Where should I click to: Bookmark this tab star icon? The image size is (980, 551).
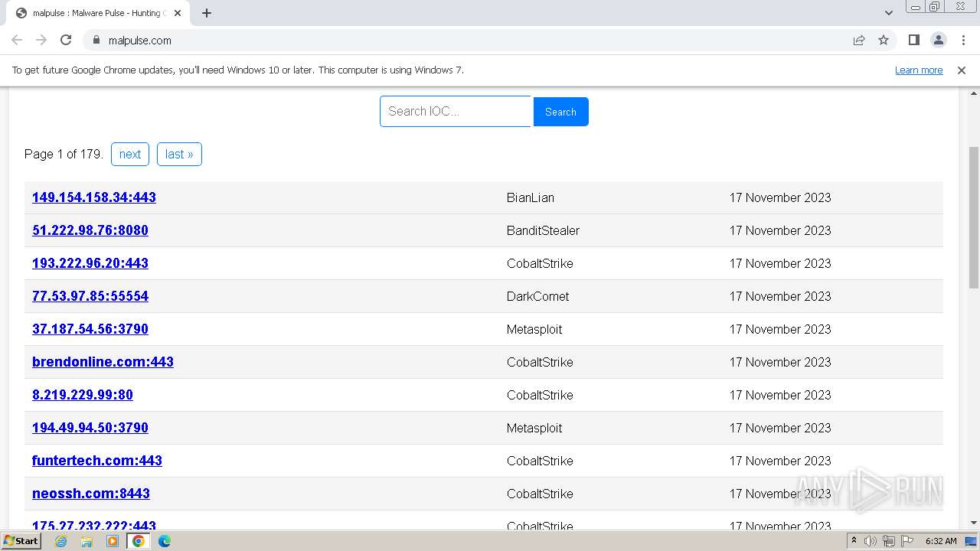click(884, 40)
